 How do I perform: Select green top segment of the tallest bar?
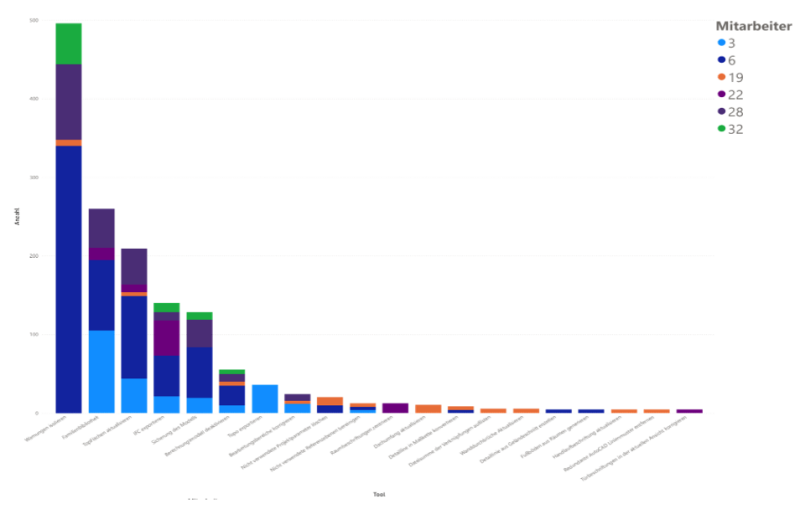coord(69,42)
